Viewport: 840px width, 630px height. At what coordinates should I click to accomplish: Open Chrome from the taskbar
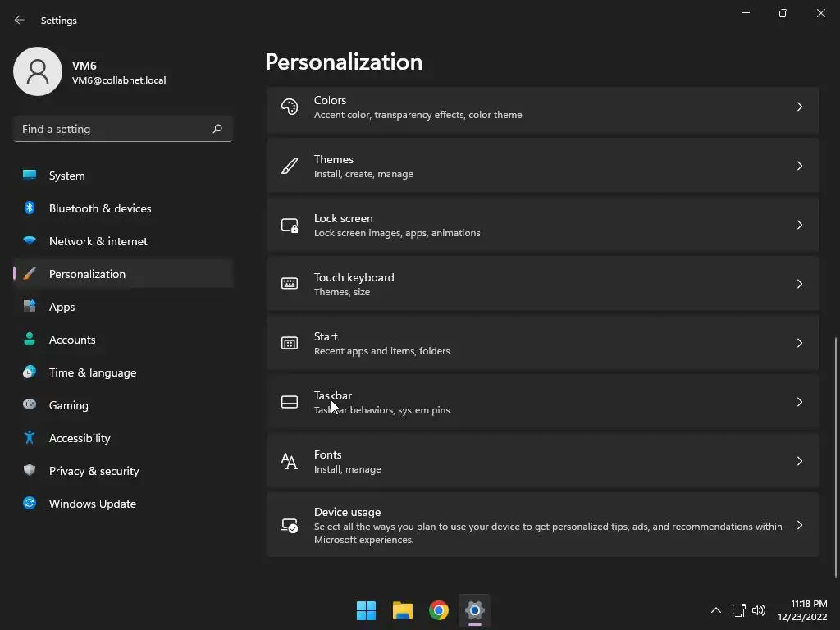point(439,610)
